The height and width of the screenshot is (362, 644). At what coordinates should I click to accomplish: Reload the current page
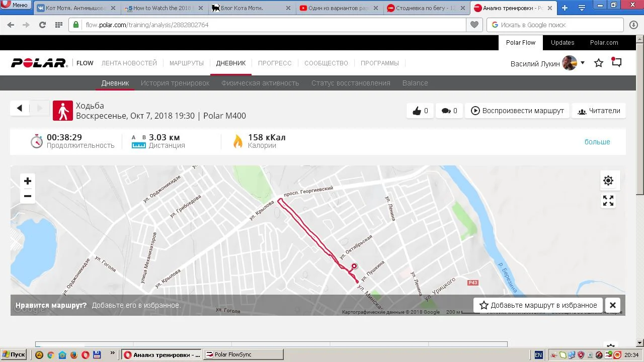tap(42, 25)
